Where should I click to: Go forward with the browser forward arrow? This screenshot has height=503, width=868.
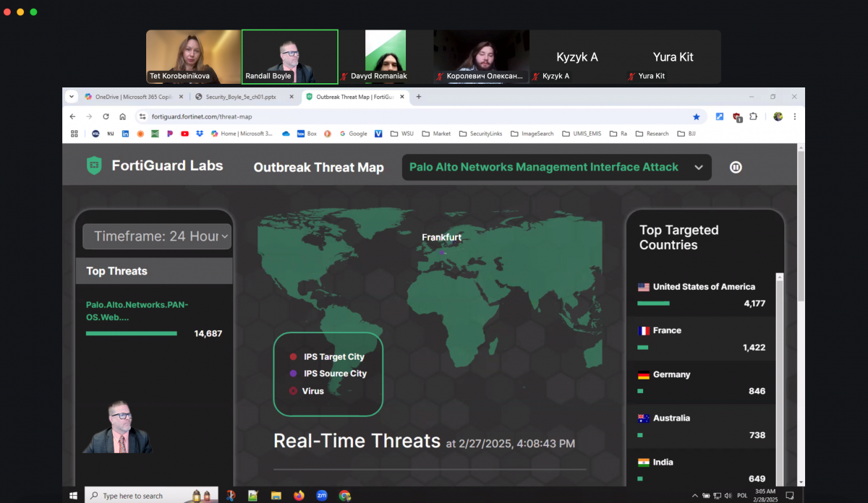click(x=89, y=116)
